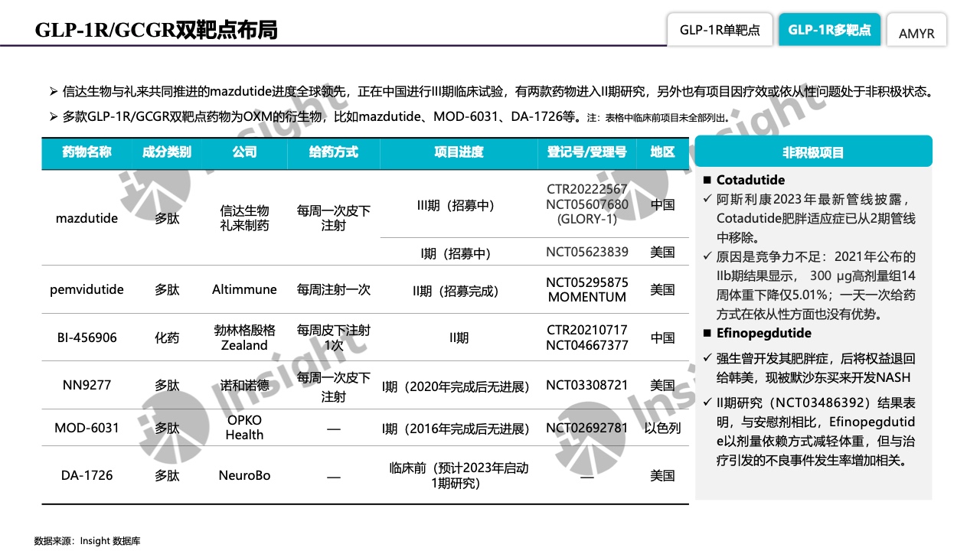Click the 地区 column header
Viewport: 980px width, 551px height.
click(x=662, y=152)
